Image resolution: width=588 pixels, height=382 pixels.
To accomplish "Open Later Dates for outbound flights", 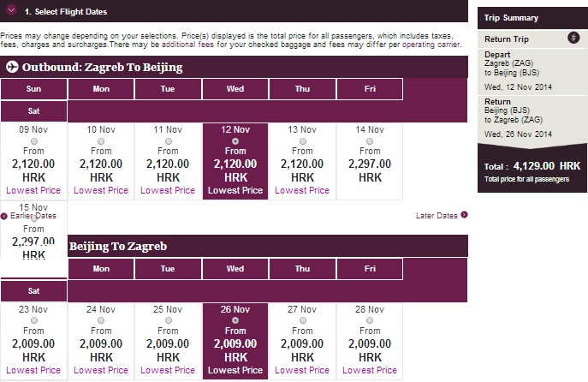I will 436,216.
